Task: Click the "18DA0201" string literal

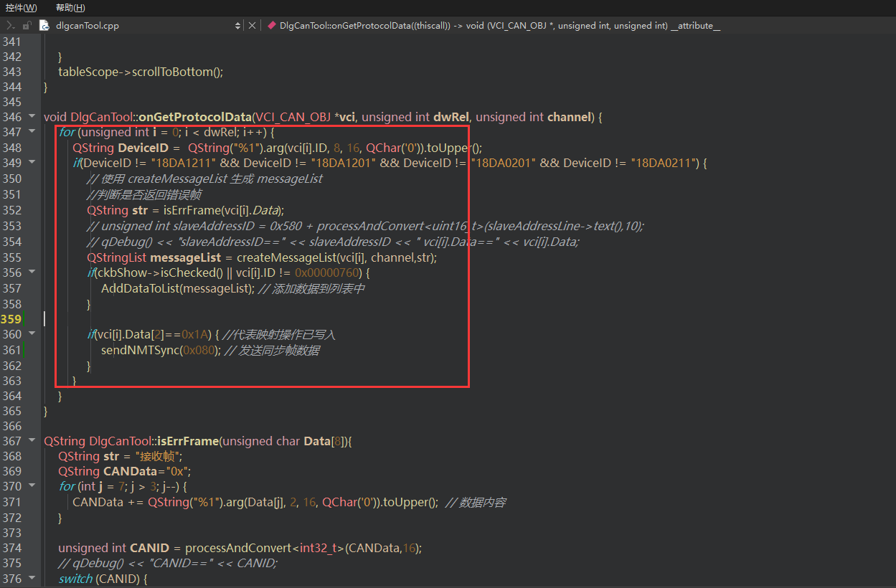Action: (504, 163)
